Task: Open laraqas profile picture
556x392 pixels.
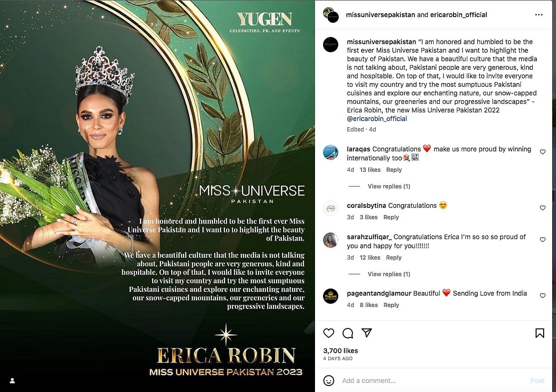Action: point(331,152)
